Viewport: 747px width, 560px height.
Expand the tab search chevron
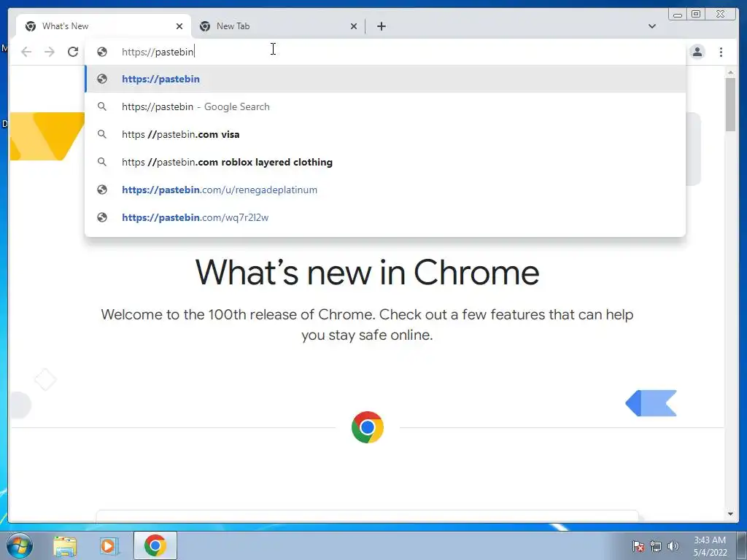(652, 26)
